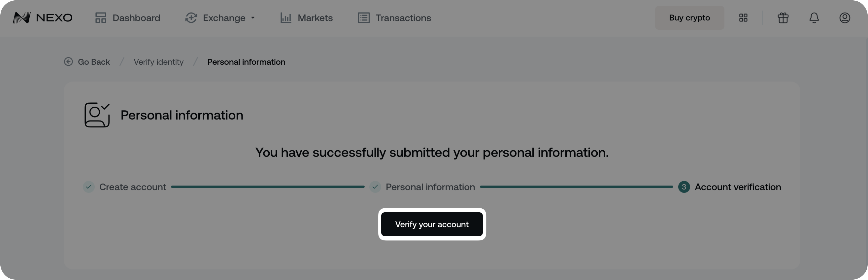Open the Dashboard via its grid icon
The image size is (868, 280).
pos(100,17)
